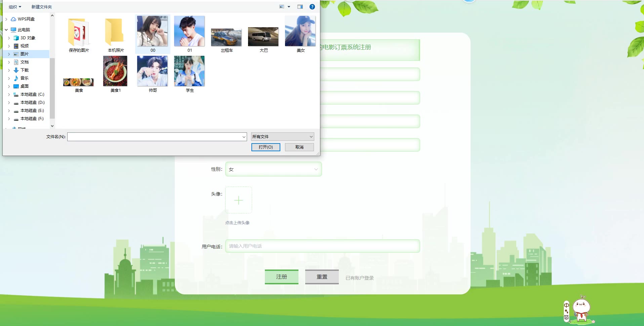Expand the view options dropdown arrow
Screen dimensions: 644x326
coord(289,7)
